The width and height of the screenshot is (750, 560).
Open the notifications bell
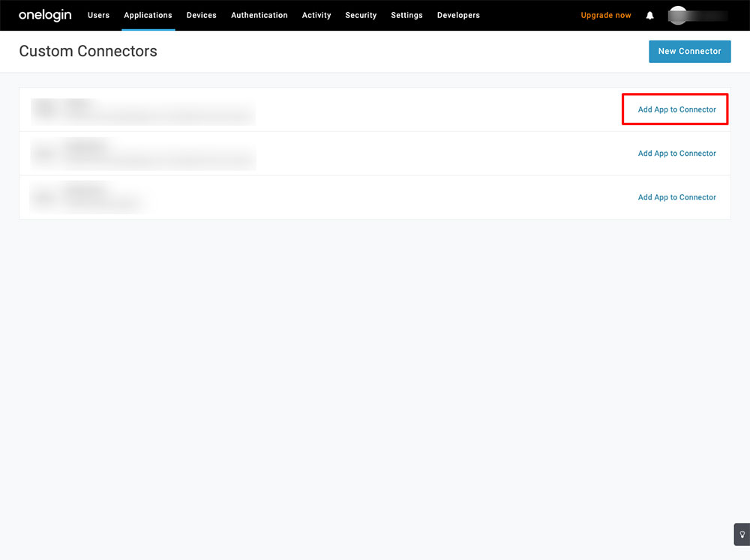point(649,16)
